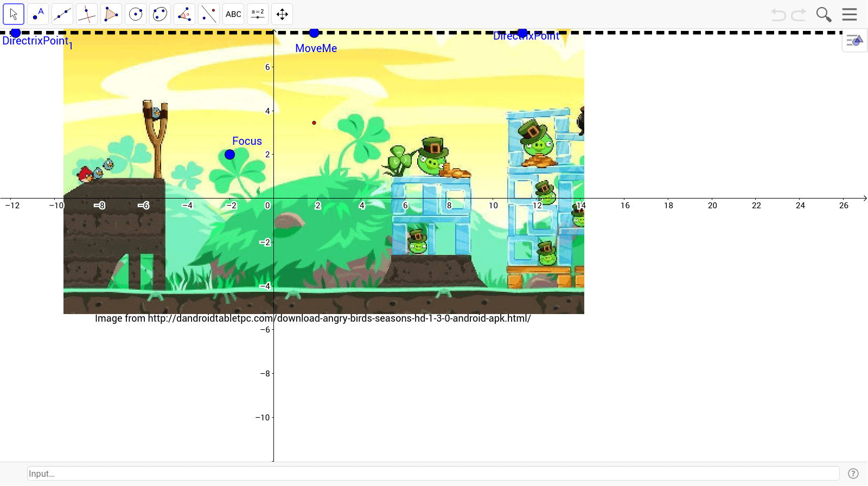Select the Polygon tool
The height and width of the screenshot is (486, 868).
point(111,14)
